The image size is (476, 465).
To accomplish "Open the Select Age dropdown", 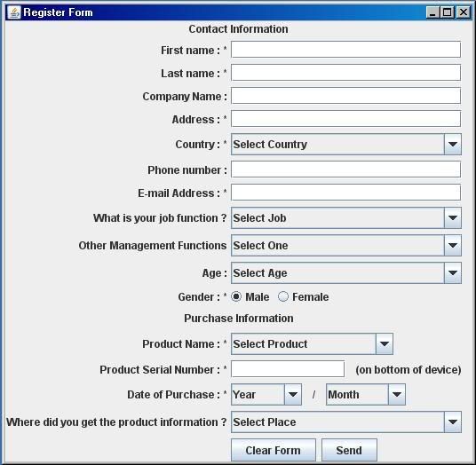I will pyautogui.click(x=346, y=273).
